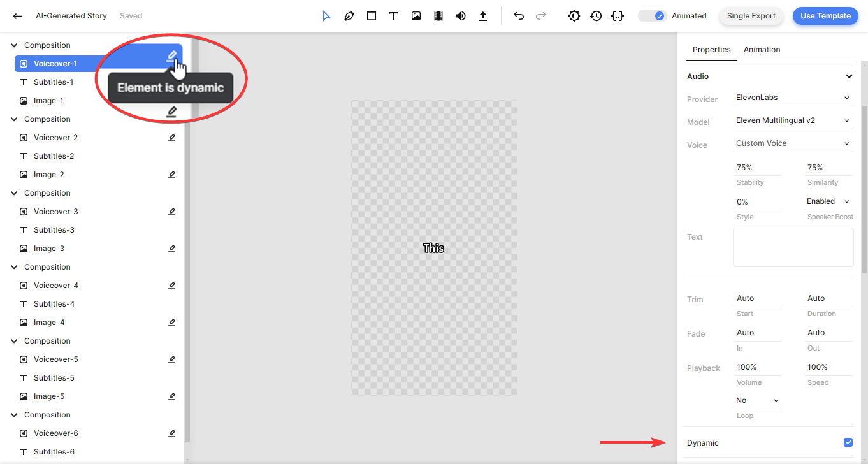This screenshot has height=464, width=868.
Task: Choose the rectangle shape tool
Action: [x=372, y=16]
